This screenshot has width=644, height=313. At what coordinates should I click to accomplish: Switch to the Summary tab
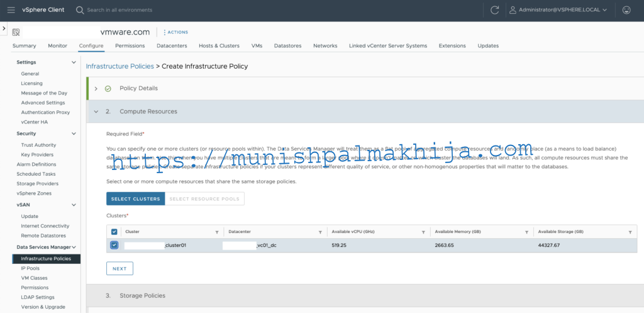(x=25, y=45)
